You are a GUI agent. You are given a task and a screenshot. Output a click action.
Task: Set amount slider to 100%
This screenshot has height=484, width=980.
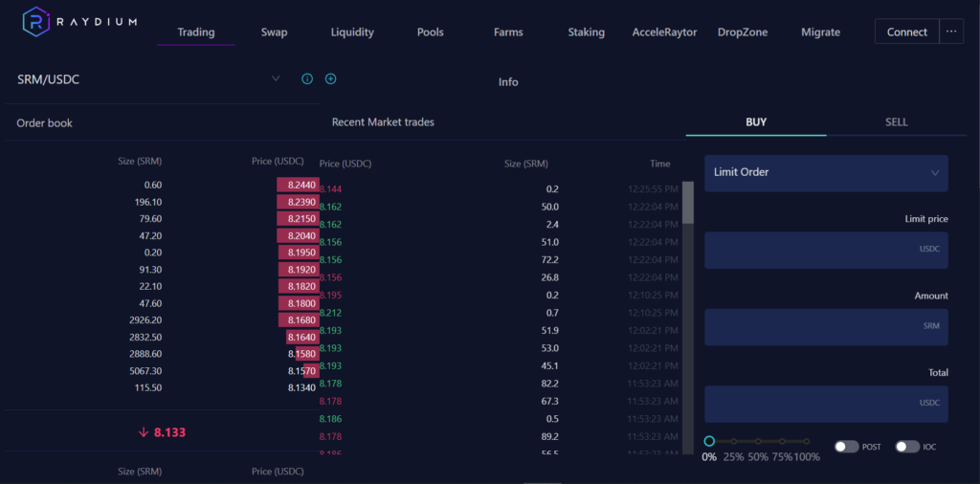[807, 442]
